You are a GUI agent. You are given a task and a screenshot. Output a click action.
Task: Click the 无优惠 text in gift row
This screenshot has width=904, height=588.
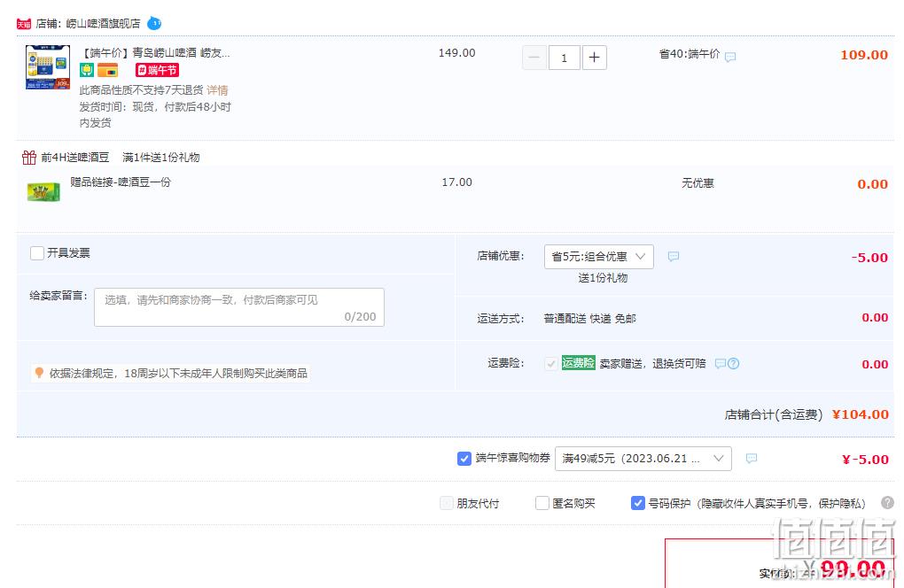697,183
